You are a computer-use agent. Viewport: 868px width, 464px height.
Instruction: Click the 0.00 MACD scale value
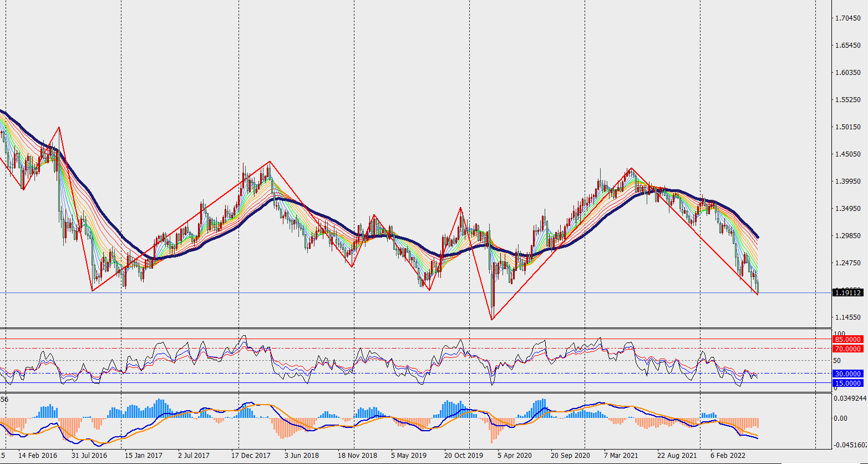pos(841,418)
